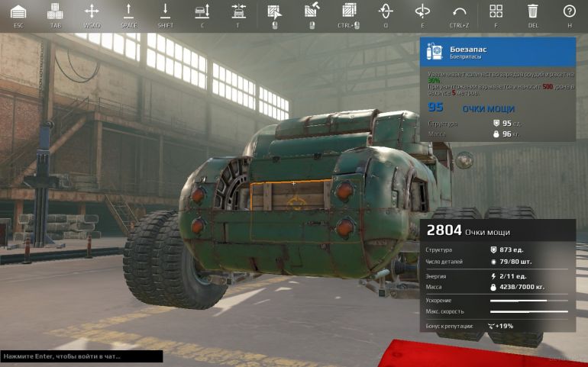588x367 pixels.
Task: Choose the CTRL+mouse multi-select tool icon
Action: 349,11
